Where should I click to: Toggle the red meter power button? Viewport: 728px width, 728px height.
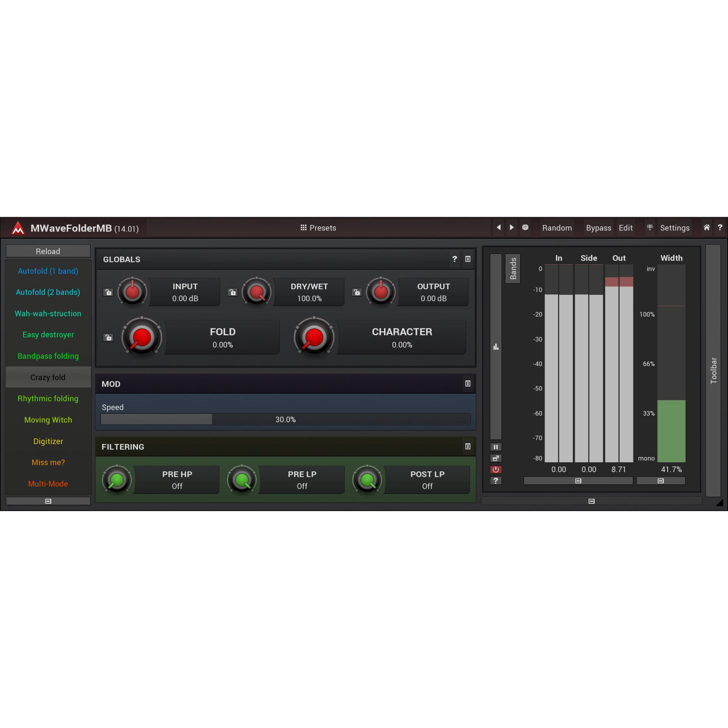[x=495, y=470]
